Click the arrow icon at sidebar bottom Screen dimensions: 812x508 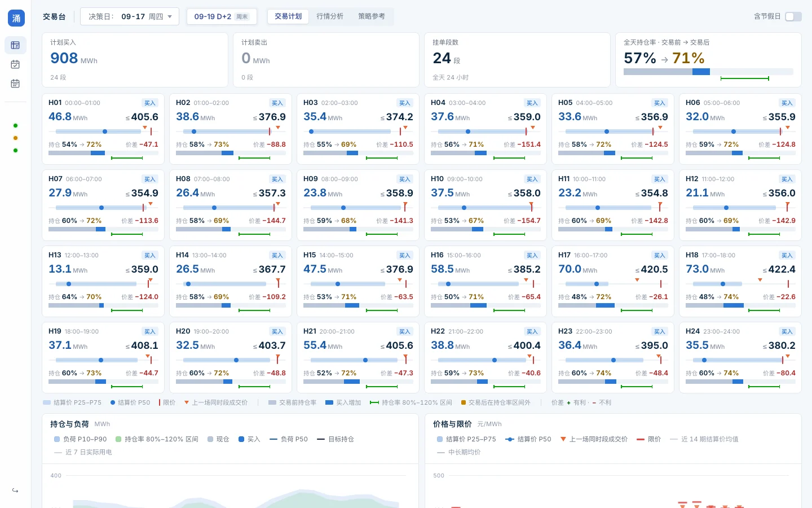pyautogui.click(x=15, y=491)
